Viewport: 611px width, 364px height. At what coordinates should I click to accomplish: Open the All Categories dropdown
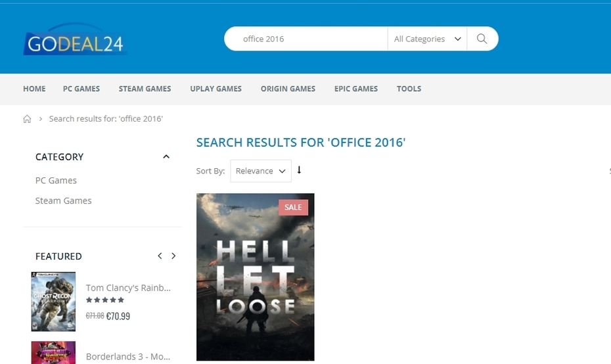(426, 39)
